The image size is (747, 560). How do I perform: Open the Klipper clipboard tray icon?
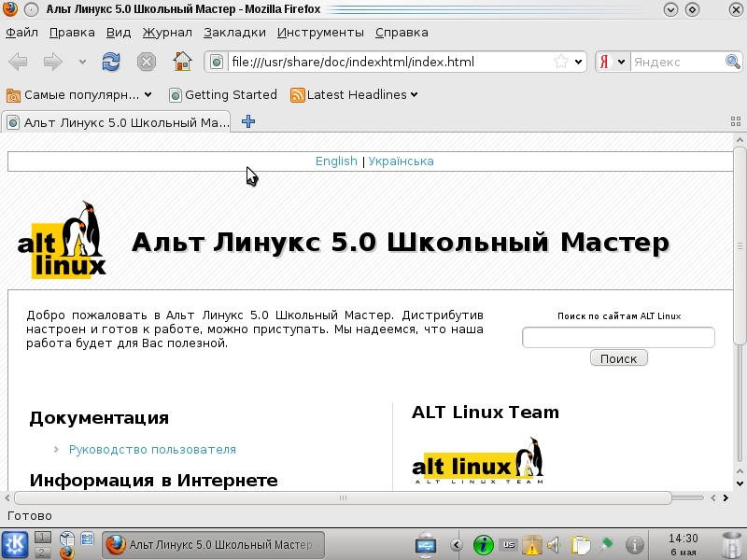[581, 545]
